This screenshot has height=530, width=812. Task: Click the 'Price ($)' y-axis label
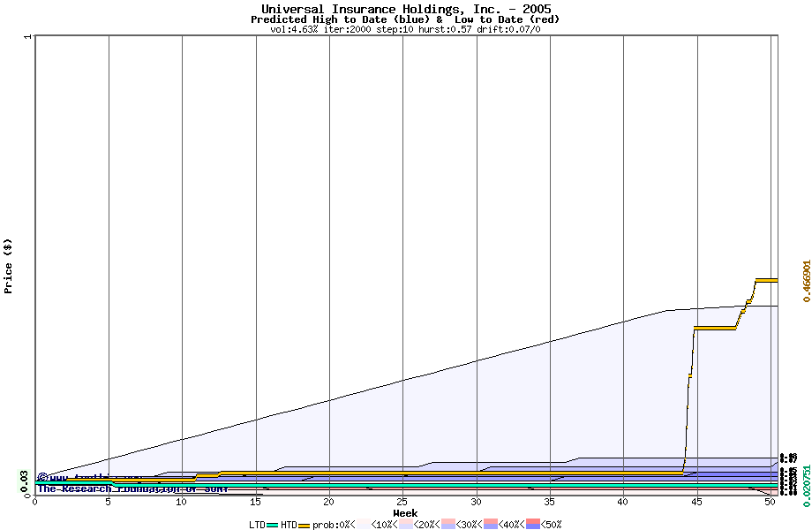(x=8, y=266)
